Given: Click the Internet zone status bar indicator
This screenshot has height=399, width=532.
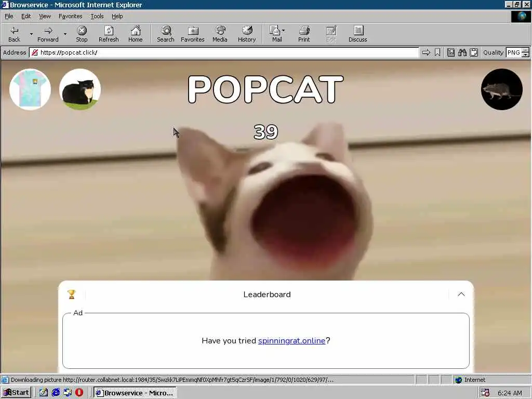Looking at the screenshot, I should click(x=470, y=380).
